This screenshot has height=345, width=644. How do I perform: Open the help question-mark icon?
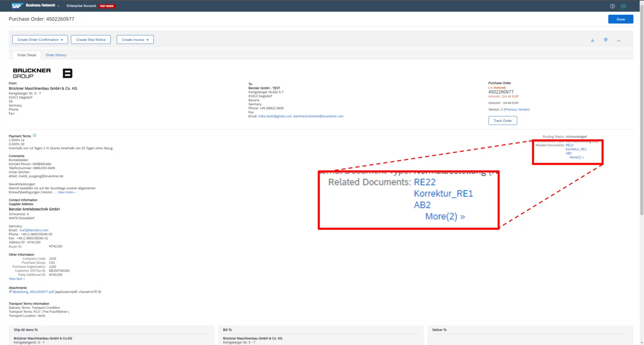click(612, 6)
